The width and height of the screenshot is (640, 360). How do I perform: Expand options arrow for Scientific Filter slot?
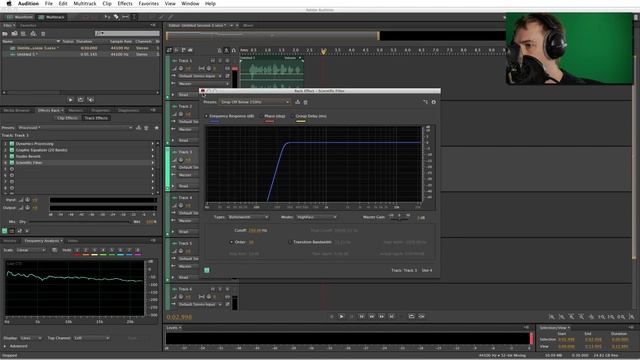pos(153,162)
